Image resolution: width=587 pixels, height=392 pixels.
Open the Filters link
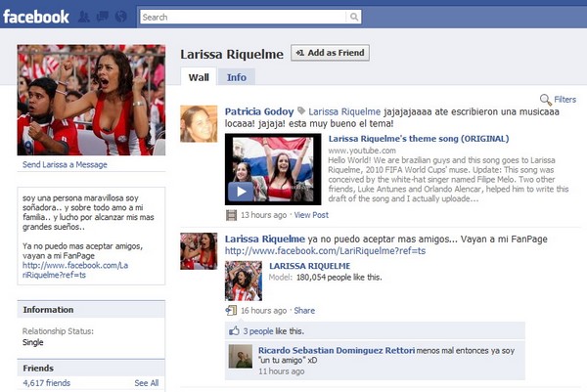coord(564,100)
